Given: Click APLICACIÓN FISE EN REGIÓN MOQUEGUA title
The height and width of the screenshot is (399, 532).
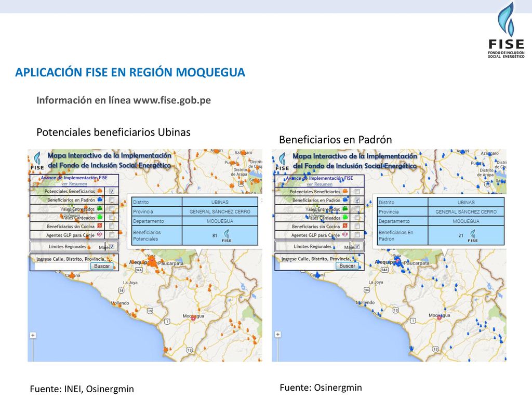Looking at the screenshot, I should (130, 72).
